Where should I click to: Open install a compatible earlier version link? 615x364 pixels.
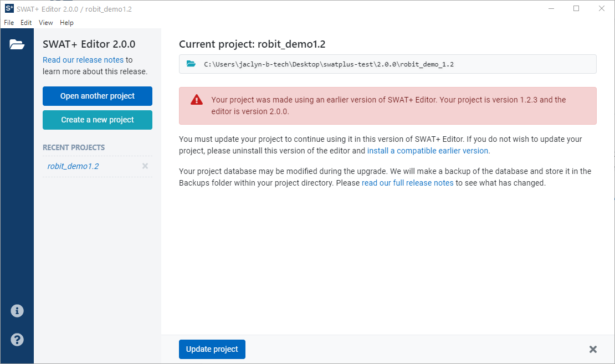[x=428, y=151]
